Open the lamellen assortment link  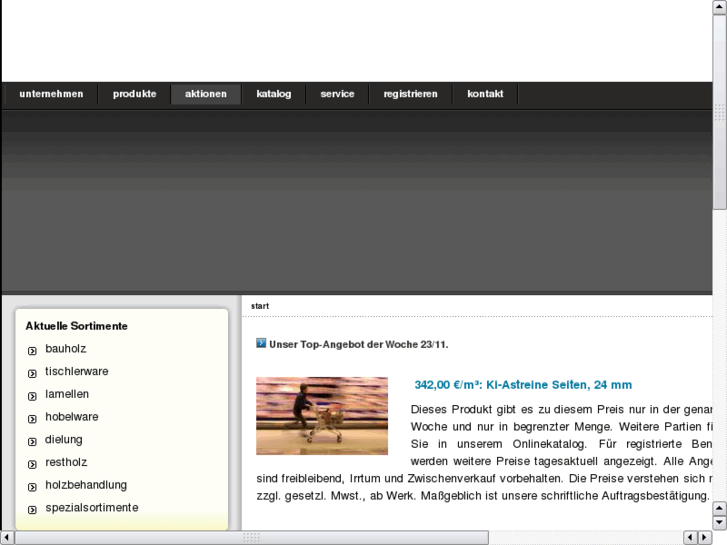(67, 394)
